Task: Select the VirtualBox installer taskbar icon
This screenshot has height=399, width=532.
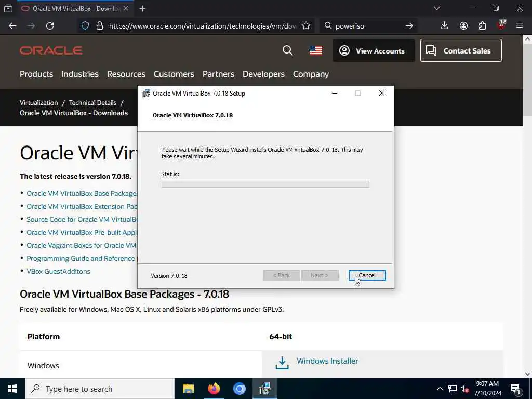Action: point(264,389)
